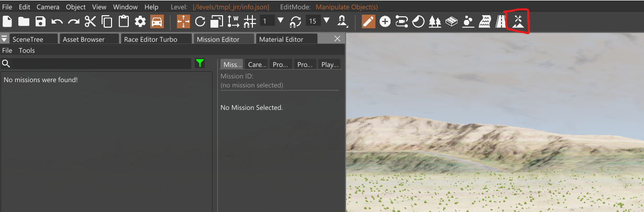Image resolution: width=644 pixels, height=212 pixels.
Task: Open dropdown arrow next to rotation value 15
Action: (327, 21)
